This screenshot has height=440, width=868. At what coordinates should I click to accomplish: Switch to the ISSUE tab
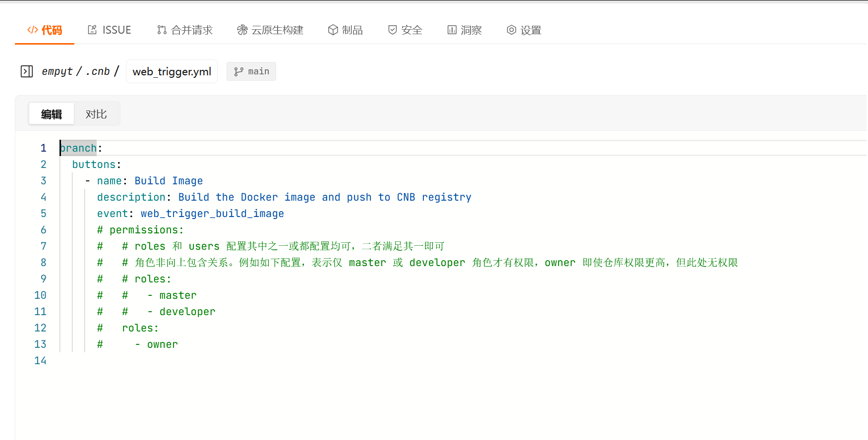pos(110,30)
